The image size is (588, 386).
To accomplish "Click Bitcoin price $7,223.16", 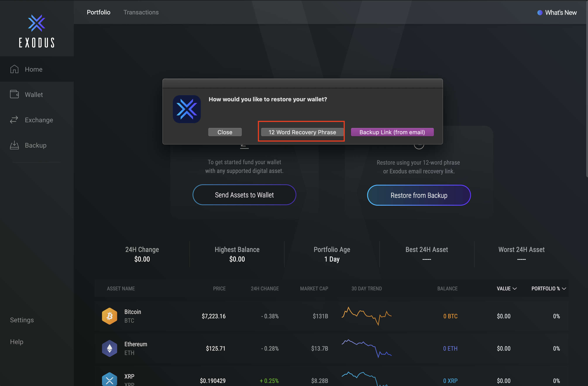I will click(214, 316).
